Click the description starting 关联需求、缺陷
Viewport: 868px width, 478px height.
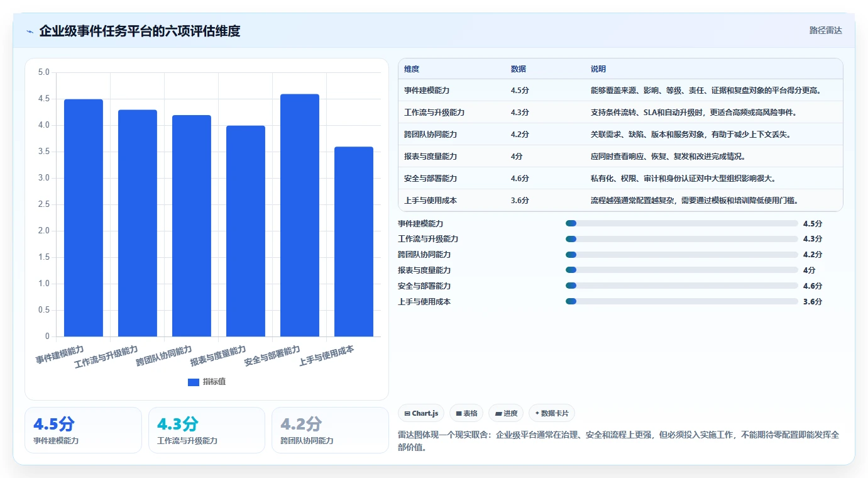[x=692, y=134]
